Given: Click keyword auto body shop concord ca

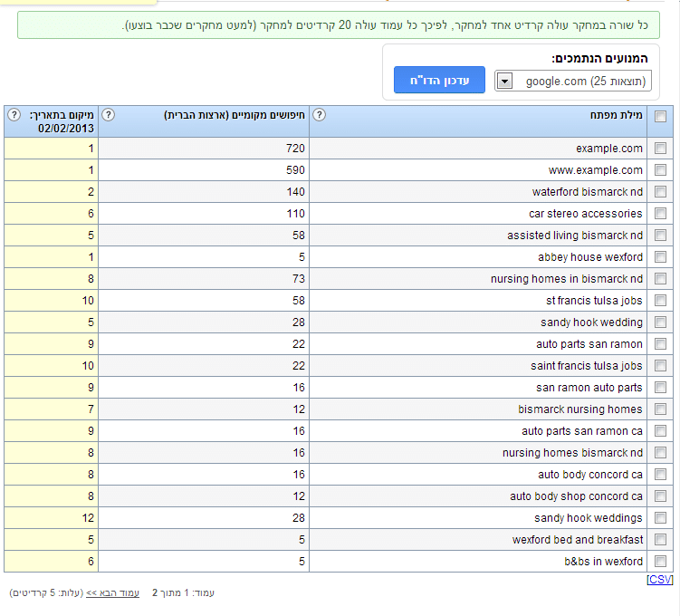Looking at the screenshot, I should pos(576,496).
